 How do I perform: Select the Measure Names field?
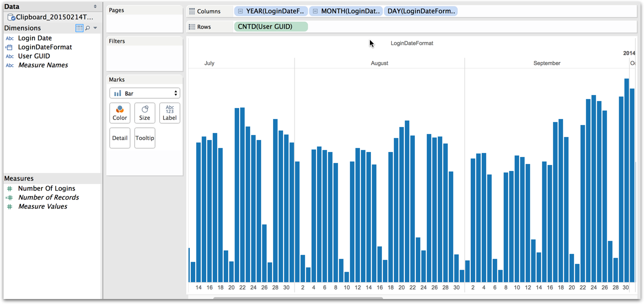43,65
